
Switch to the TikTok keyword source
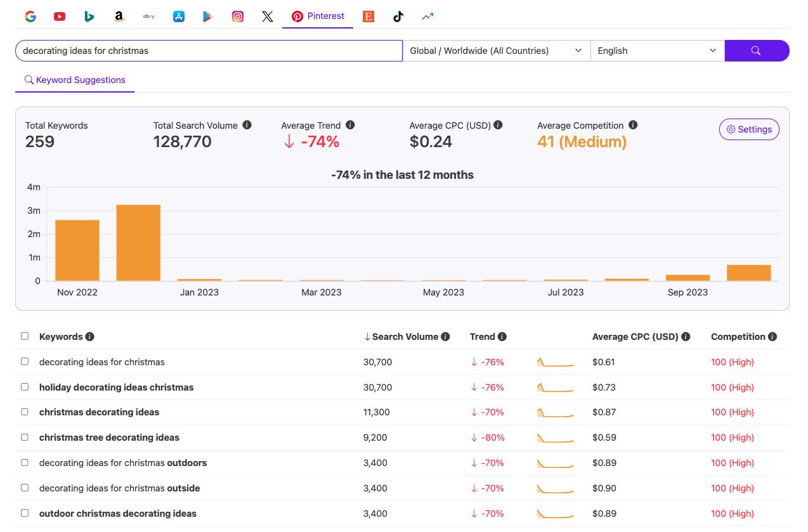tap(398, 16)
